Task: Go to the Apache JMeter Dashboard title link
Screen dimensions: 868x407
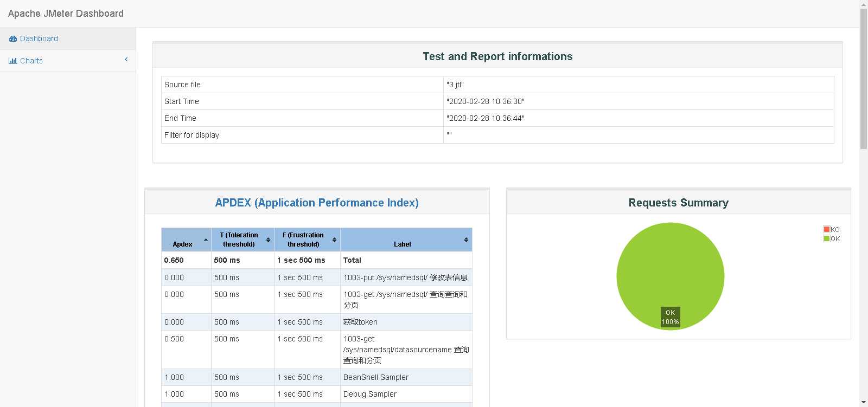Action: point(66,14)
